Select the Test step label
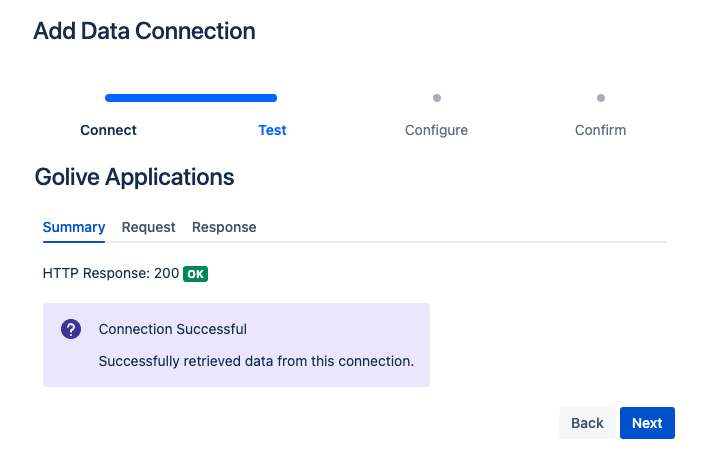 point(272,130)
